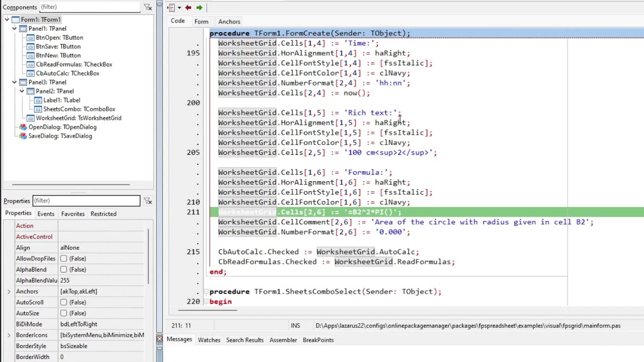Screen dimensions: 644x362
Task: Click the Panel3 panel icon
Action: coord(23,82)
